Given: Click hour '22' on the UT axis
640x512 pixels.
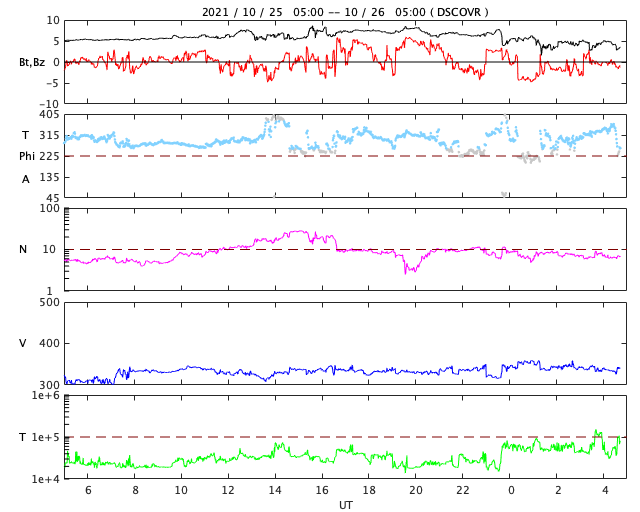Looking at the screenshot, I should click(462, 490).
